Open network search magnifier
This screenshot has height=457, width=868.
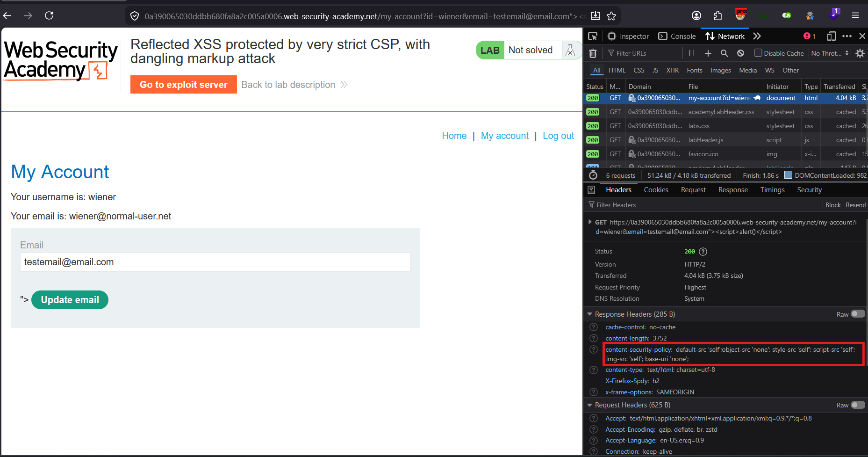pyautogui.click(x=725, y=53)
